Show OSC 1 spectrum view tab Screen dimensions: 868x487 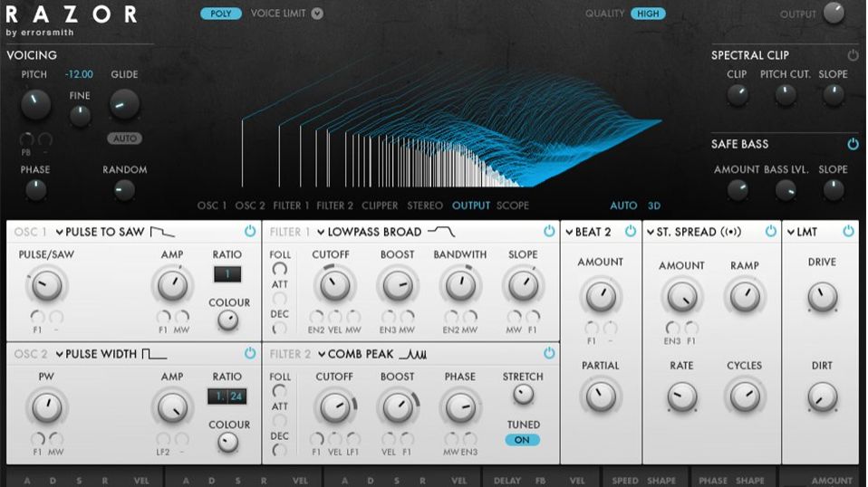[212, 205]
